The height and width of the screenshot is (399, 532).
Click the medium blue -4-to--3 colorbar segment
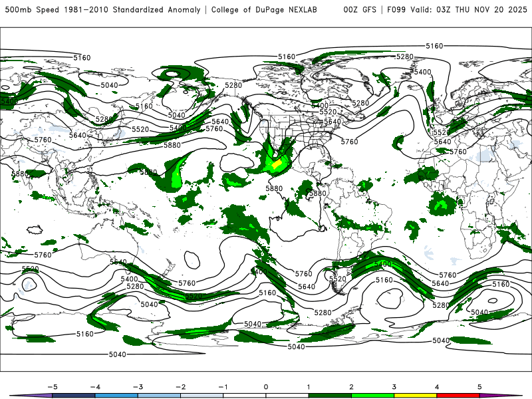tap(116, 396)
